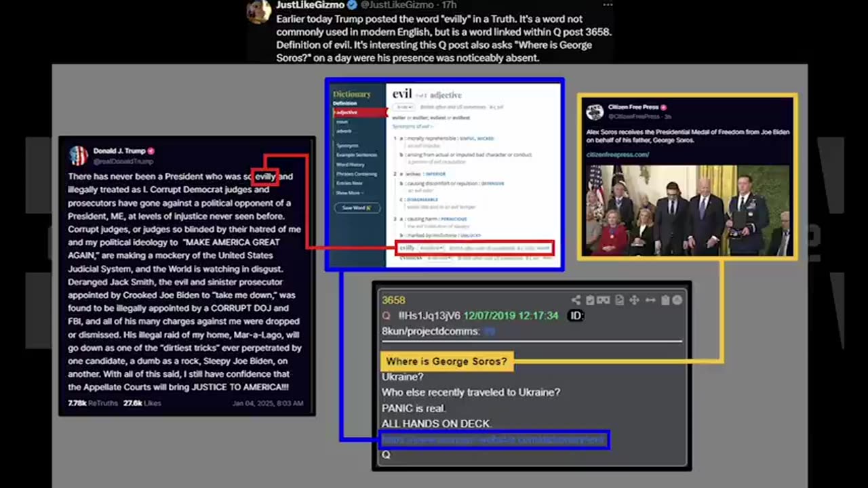The width and height of the screenshot is (868, 488).
Task: Click the clipboard copy icon on Q post 3658
Action: 590,300
